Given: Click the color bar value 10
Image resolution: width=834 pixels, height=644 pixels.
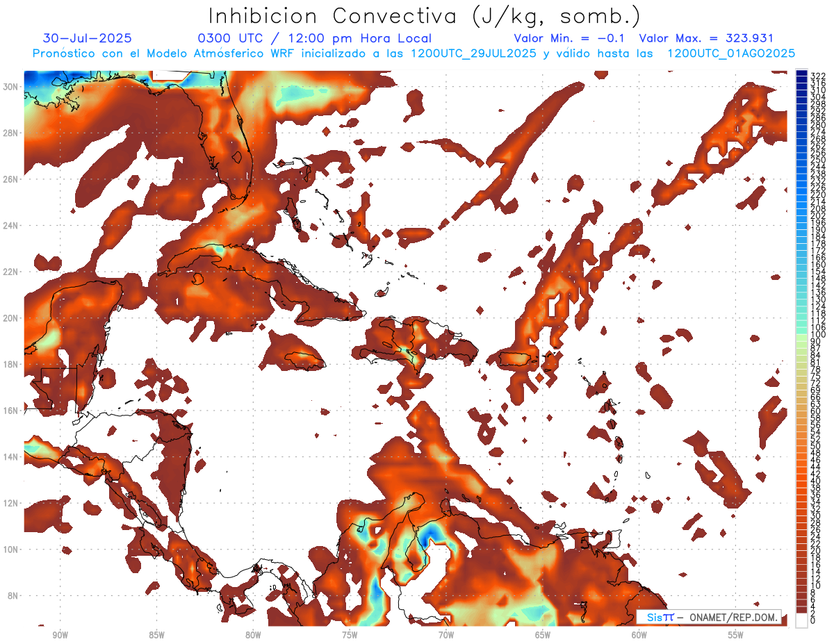Looking at the screenshot, I should pos(816,586).
